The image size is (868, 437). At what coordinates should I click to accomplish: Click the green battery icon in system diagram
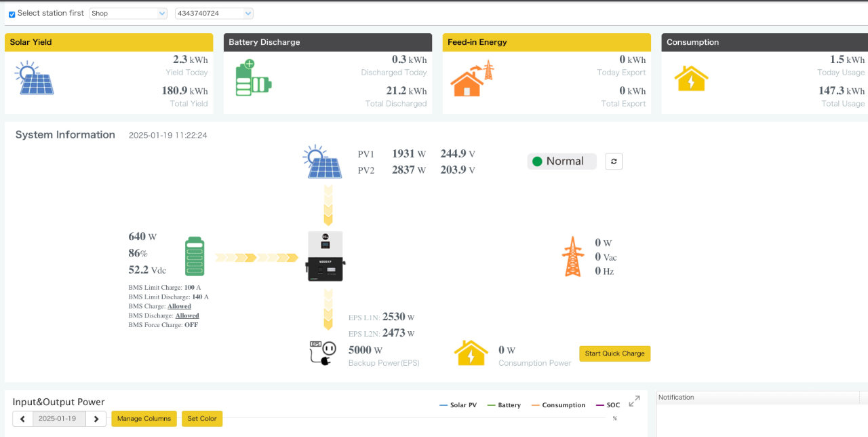tap(195, 256)
